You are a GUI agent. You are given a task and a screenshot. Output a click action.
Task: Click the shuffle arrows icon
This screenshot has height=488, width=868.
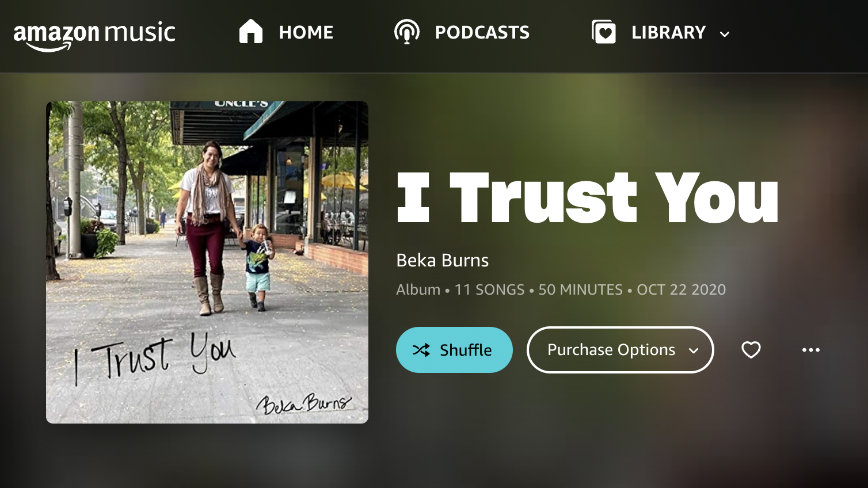click(421, 350)
